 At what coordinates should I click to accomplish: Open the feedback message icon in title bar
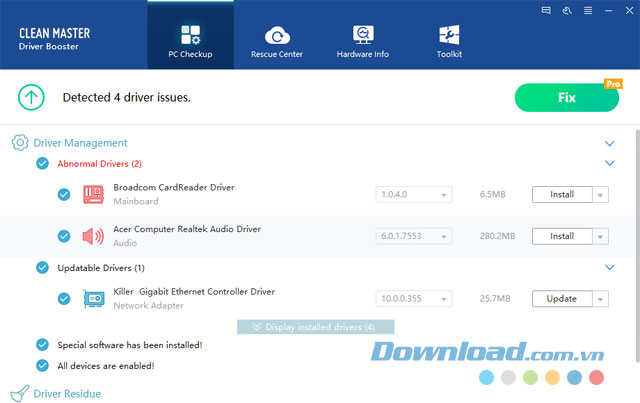545,11
